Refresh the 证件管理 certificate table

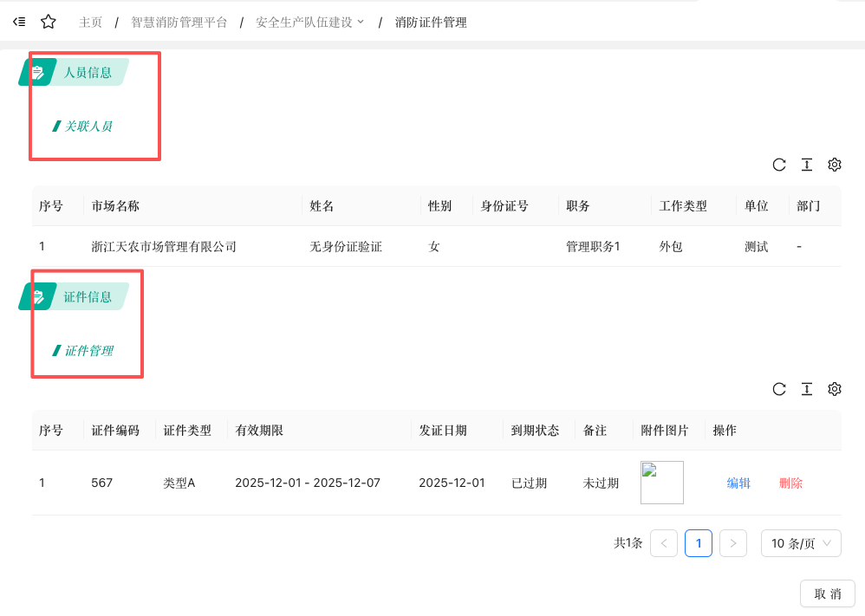click(779, 389)
